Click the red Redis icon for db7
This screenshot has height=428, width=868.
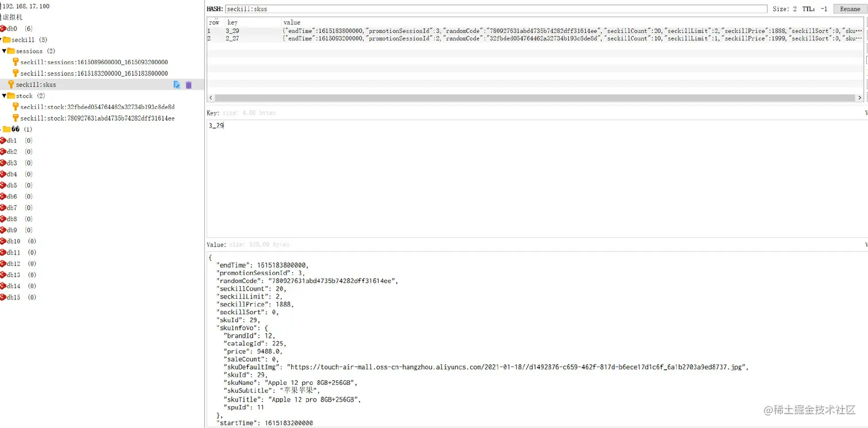(x=3, y=207)
